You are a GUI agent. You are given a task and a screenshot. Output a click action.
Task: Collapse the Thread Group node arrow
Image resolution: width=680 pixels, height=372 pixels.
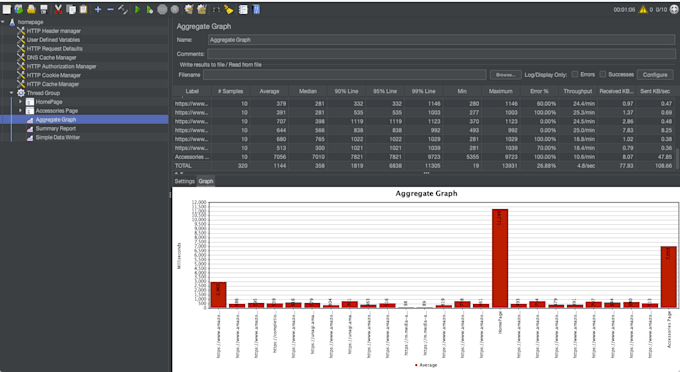click(11, 93)
